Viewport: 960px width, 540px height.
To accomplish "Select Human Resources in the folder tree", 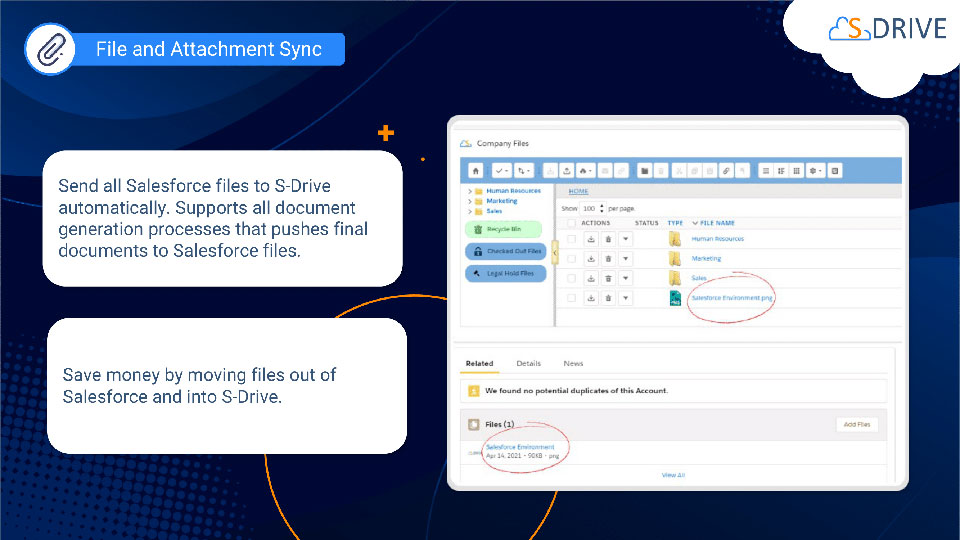I will pos(513,191).
